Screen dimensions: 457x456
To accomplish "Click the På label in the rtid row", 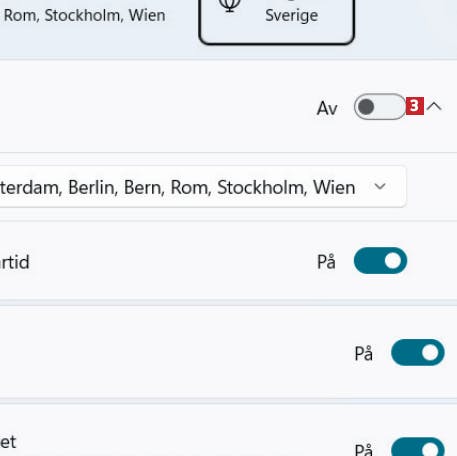I will (326, 262).
